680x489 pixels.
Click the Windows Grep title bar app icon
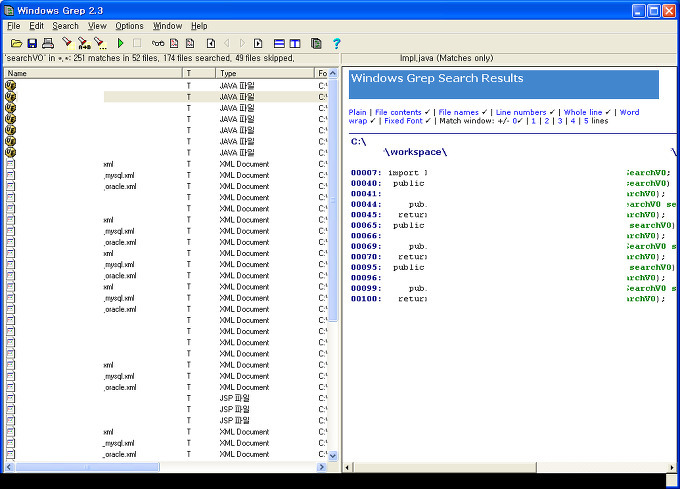point(9,10)
